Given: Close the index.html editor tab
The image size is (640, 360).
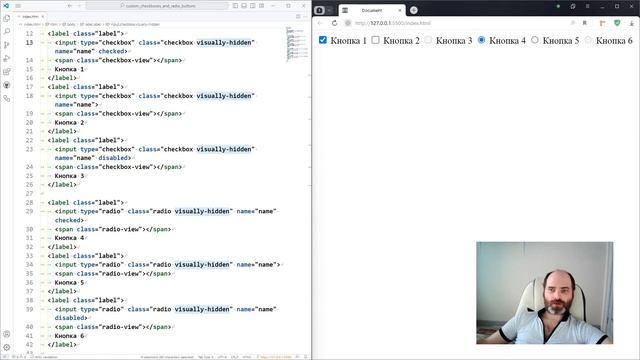Looking at the screenshot, I should 43,16.
